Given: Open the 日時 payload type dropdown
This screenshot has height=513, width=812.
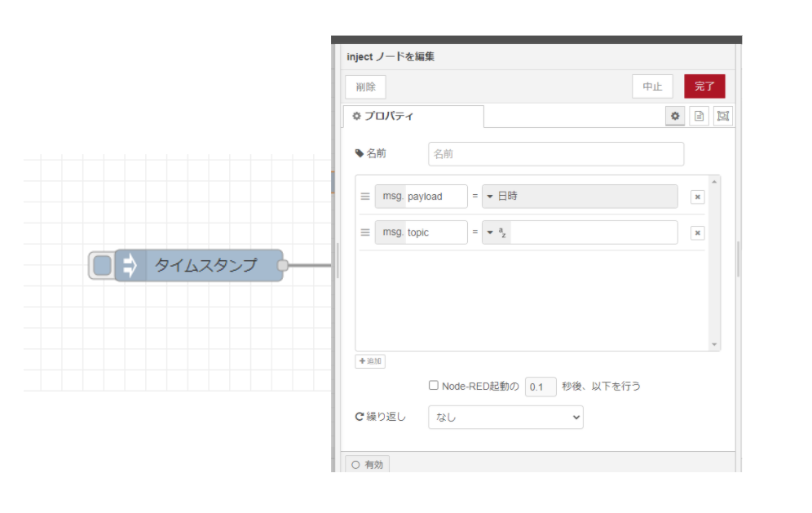Looking at the screenshot, I should [492, 196].
